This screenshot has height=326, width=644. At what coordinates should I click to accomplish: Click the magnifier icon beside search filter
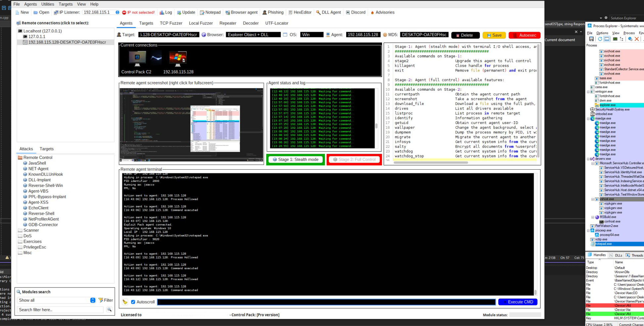[x=109, y=310]
